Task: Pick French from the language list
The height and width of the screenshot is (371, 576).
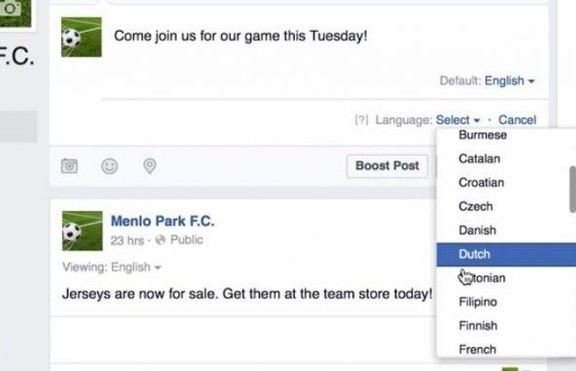Action: point(477,349)
